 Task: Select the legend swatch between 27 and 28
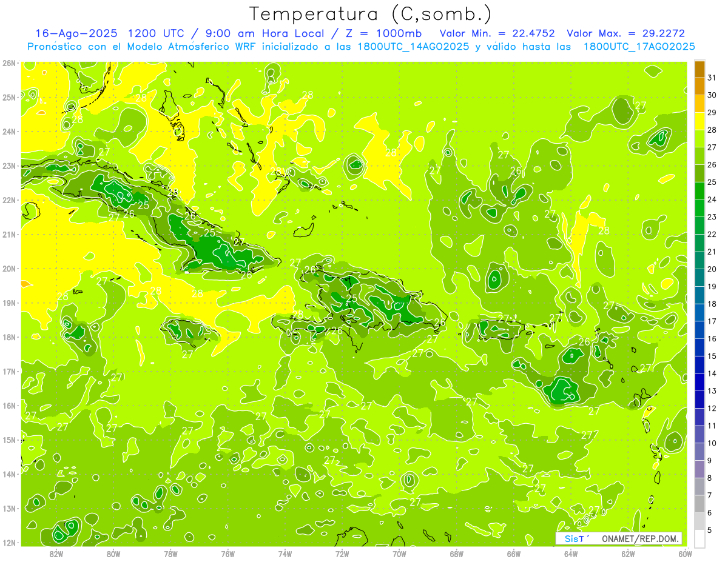coord(699,139)
